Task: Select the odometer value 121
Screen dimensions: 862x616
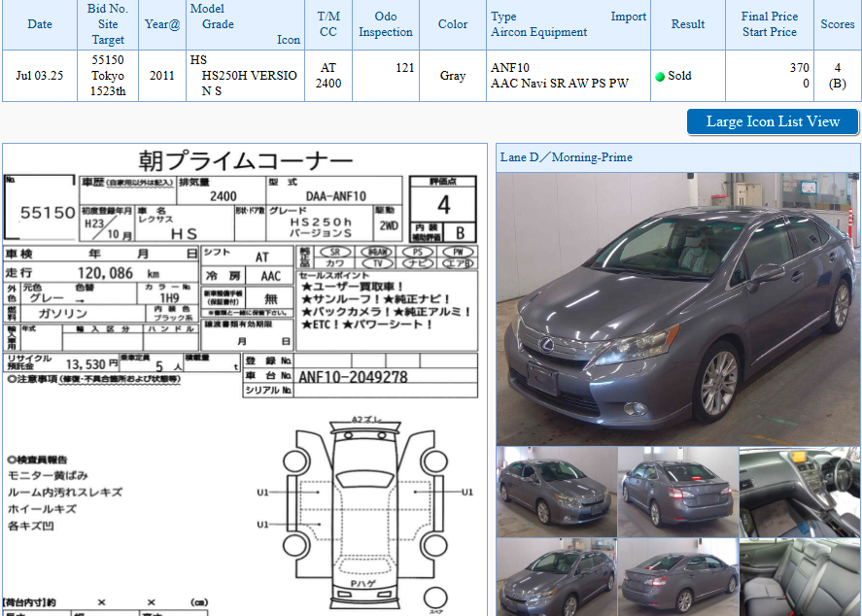Action: click(x=404, y=68)
